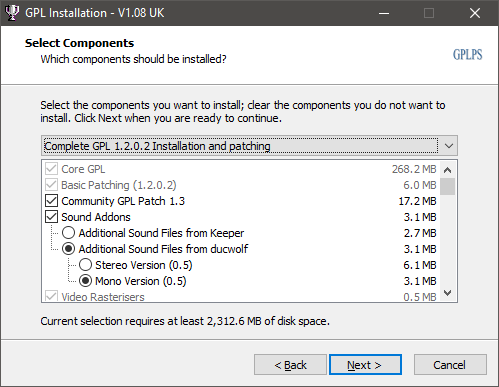This screenshot has height=387, width=499.
Task: Click scroll up arrow in components list
Action: [448, 170]
